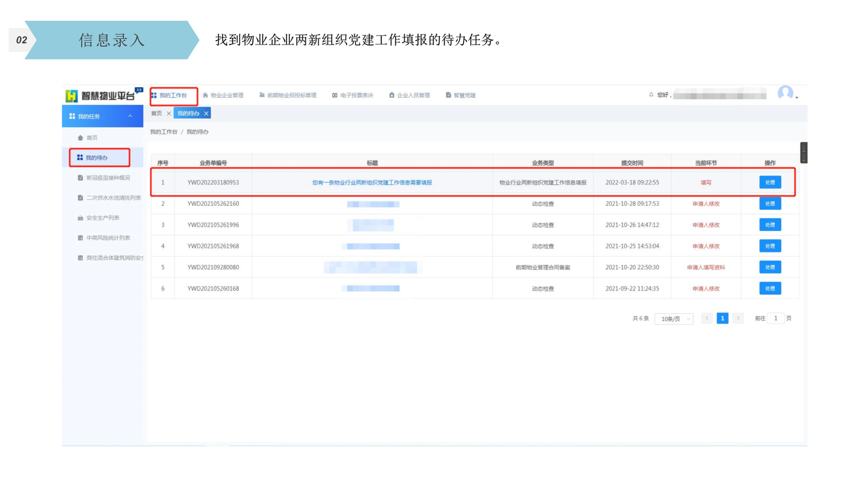Click the notification bell icon
868x488 pixels.
(651, 94)
